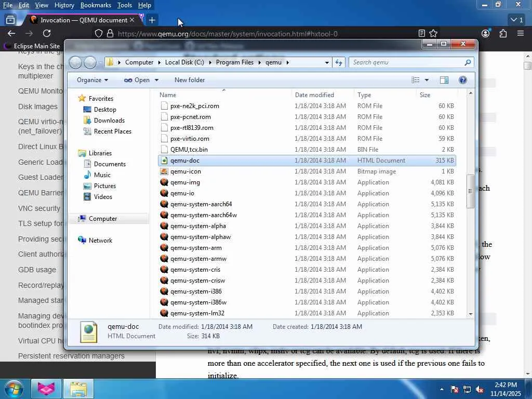Click the Windows Explorer taskbar icon
Image resolution: width=532 pixels, height=399 pixels.
79,389
